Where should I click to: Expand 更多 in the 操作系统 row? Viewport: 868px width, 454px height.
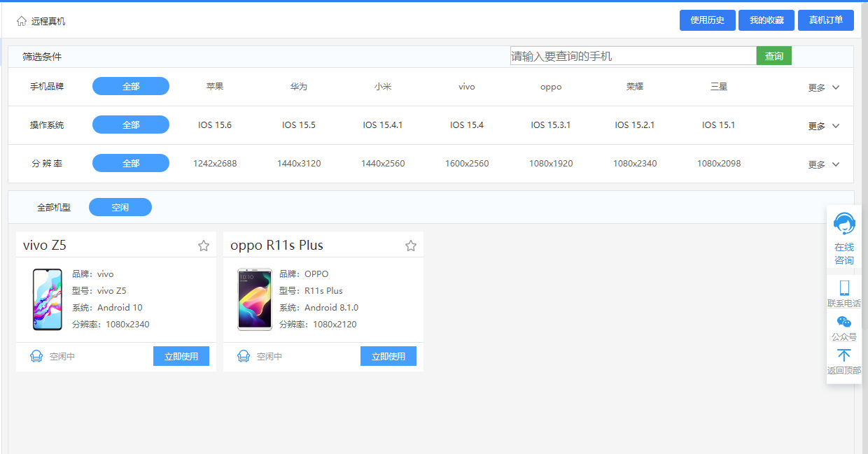point(824,126)
